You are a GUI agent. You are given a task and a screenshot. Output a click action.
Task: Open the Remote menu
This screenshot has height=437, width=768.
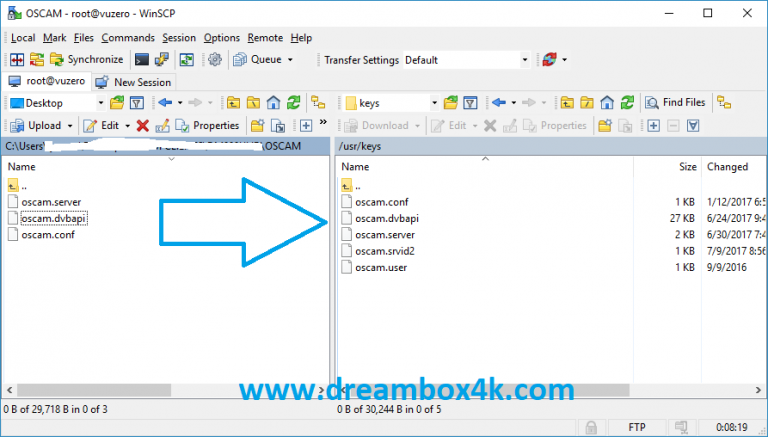[x=265, y=38]
